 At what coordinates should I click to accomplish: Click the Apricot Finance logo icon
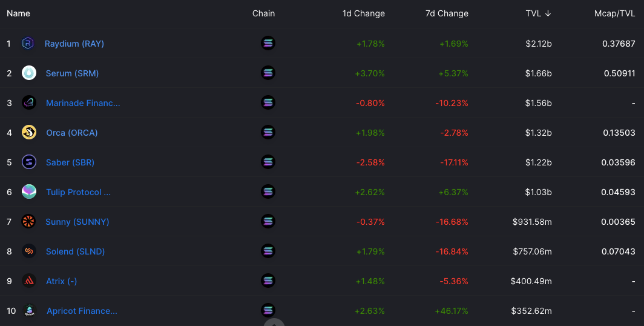29,310
